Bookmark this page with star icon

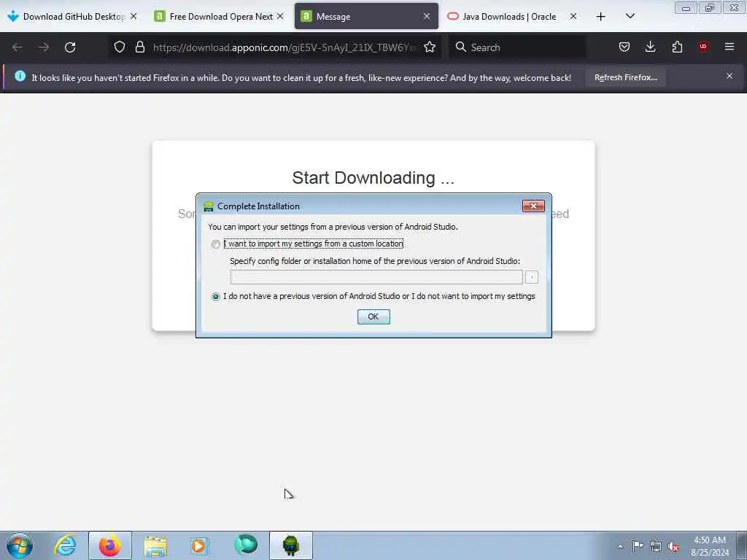[x=430, y=47]
